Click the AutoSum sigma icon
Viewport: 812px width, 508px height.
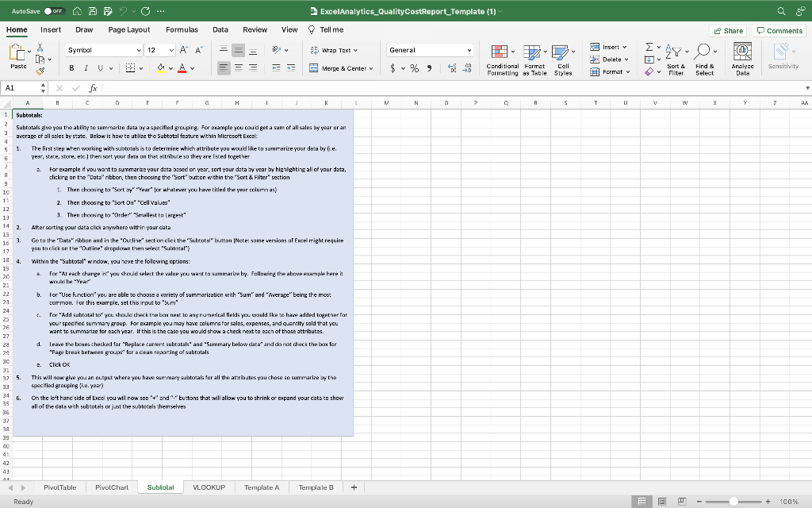(648, 49)
